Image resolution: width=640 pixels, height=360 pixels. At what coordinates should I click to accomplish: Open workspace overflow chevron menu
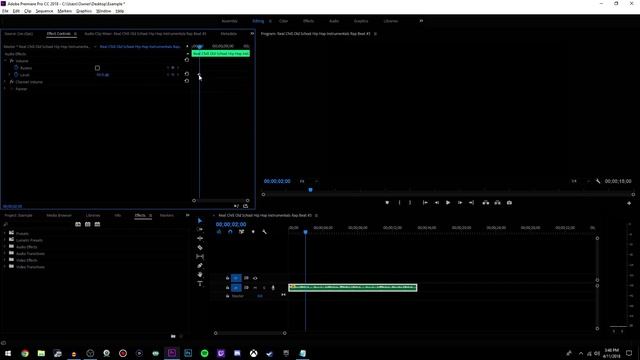(421, 21)
